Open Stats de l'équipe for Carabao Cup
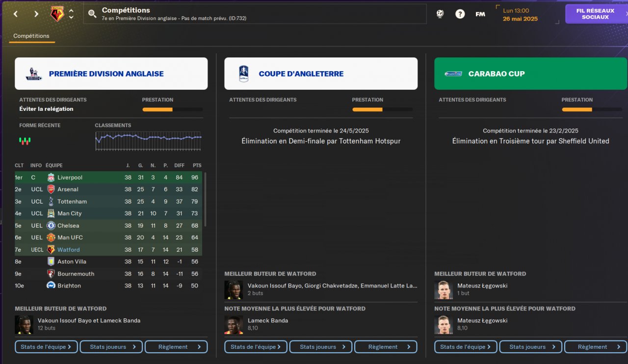The height and width of the screenshot is (364, 628). [466, 347]
